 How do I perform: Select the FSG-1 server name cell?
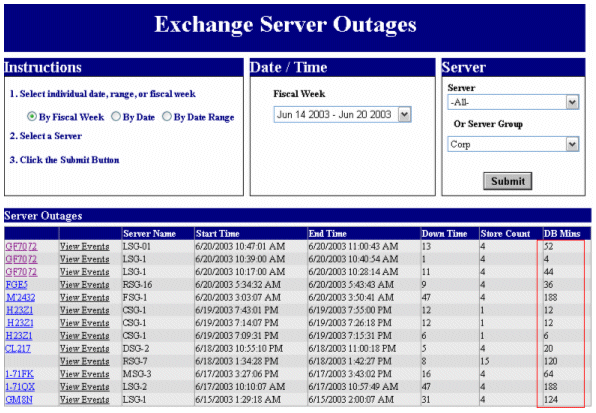tap(135, 297)
